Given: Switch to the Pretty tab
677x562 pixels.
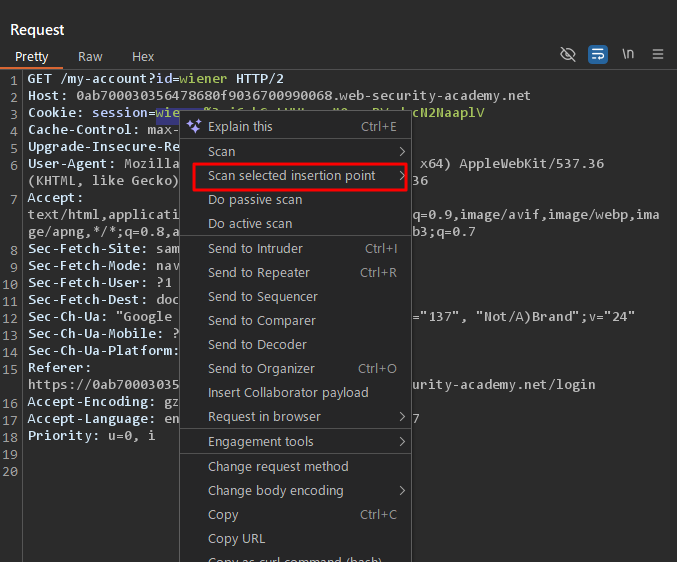Looking at the screenshot, I should [x=32, y=57].
